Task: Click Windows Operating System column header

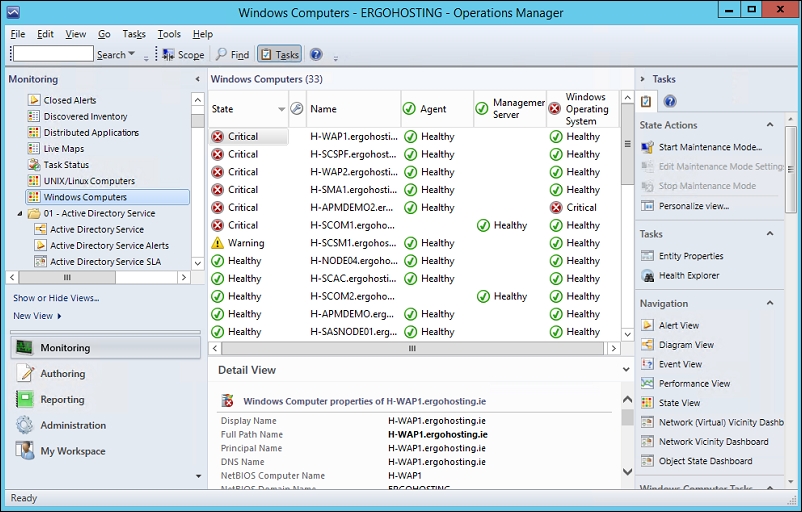Action: [x=583, y=109]
